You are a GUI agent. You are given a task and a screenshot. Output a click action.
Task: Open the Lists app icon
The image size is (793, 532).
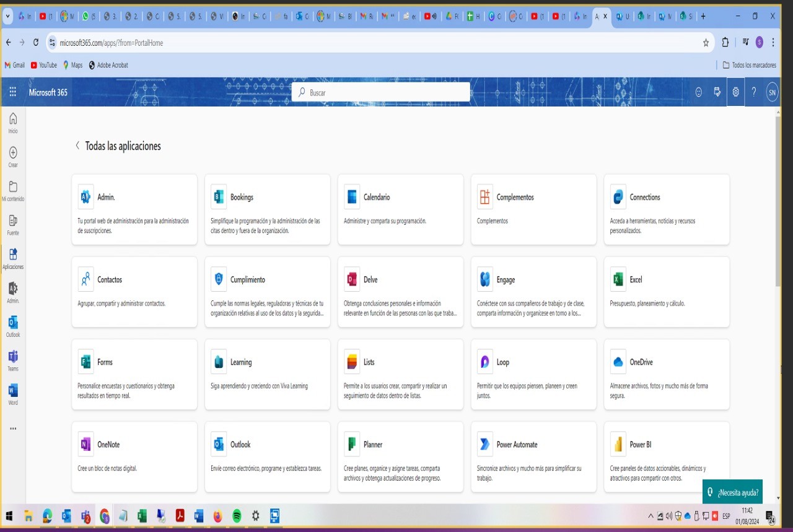coord(351,362)
